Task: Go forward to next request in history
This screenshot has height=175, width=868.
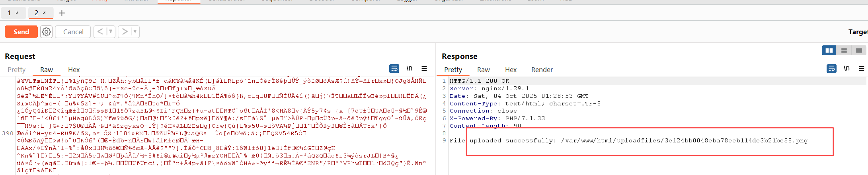Action: point(125,31)
